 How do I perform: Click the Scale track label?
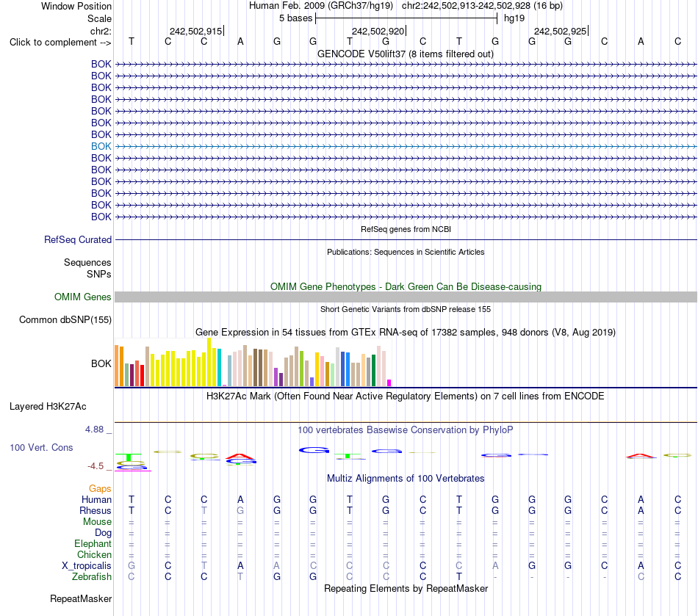99,18
